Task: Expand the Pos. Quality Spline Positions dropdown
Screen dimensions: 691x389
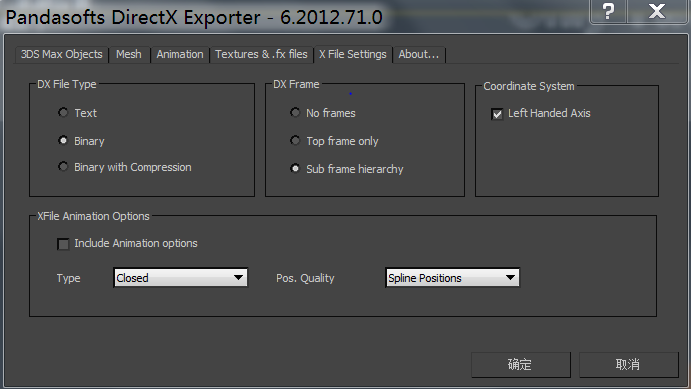Action: point(453,278)
